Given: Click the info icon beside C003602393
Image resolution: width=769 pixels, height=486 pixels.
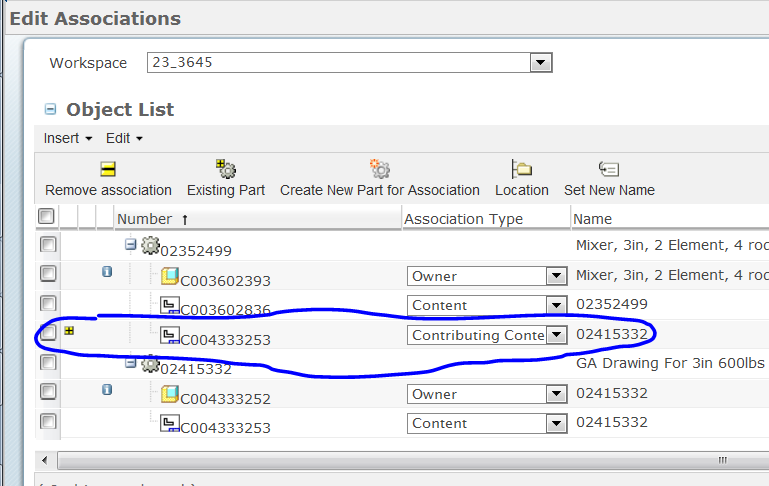Looking at the screenshot, I should point(107,271).
